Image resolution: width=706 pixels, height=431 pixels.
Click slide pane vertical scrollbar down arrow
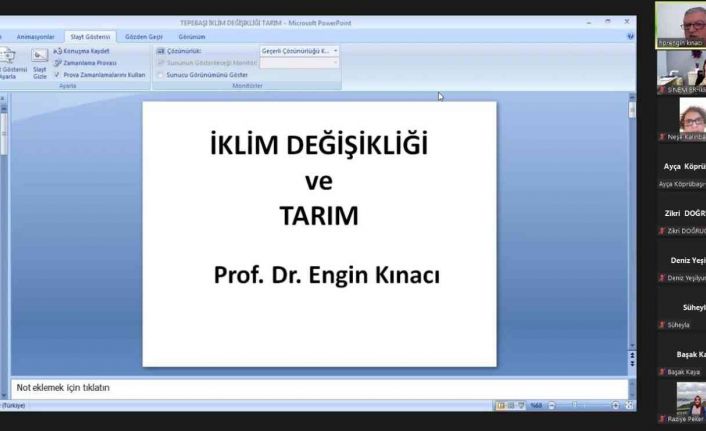coord(632,346)
